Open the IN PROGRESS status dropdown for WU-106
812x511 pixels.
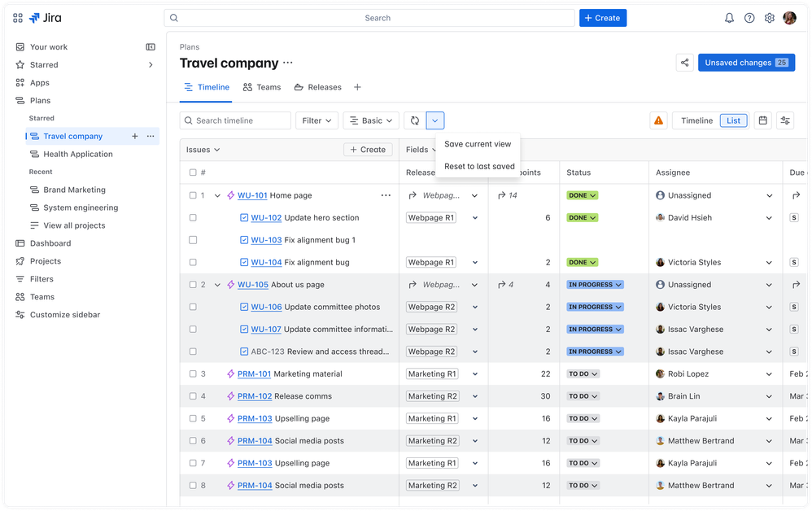(x=596, y=308)
